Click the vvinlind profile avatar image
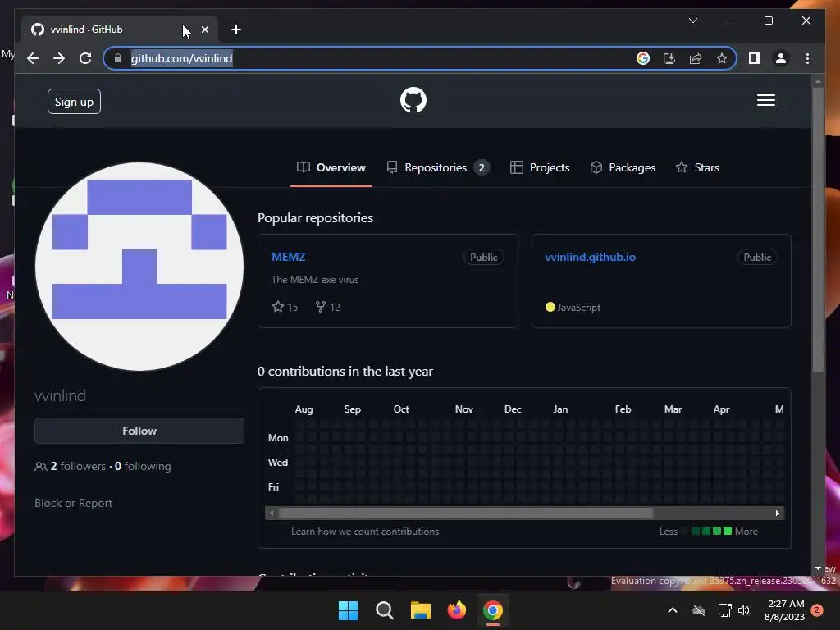Image resolution: width=840 pixels, height=630 pixels. point(139,267)
